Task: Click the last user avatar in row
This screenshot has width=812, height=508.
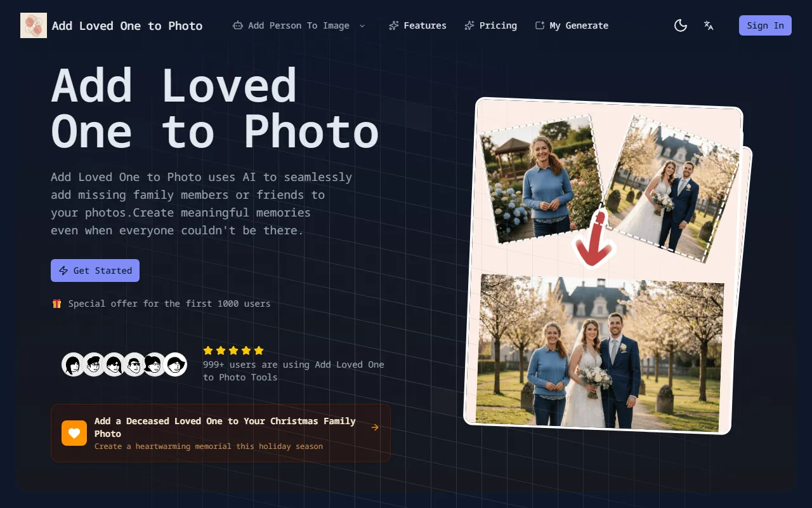Action: (x=175, y=364)
